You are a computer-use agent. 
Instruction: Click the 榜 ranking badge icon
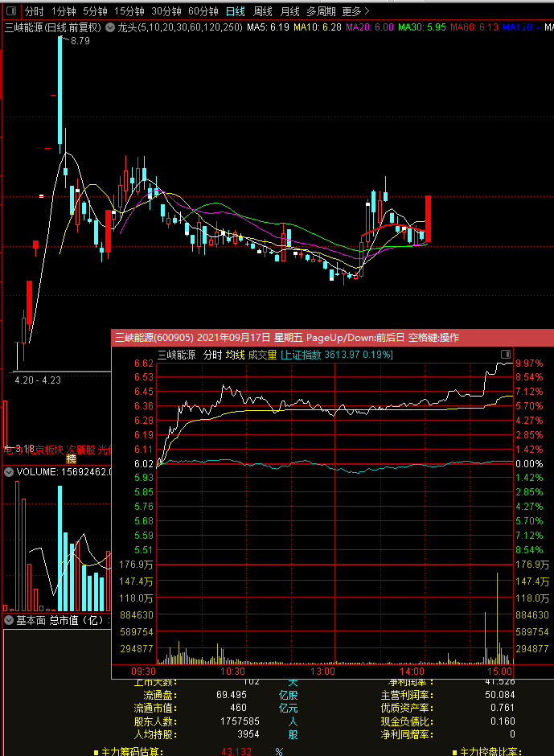point(71,458)
